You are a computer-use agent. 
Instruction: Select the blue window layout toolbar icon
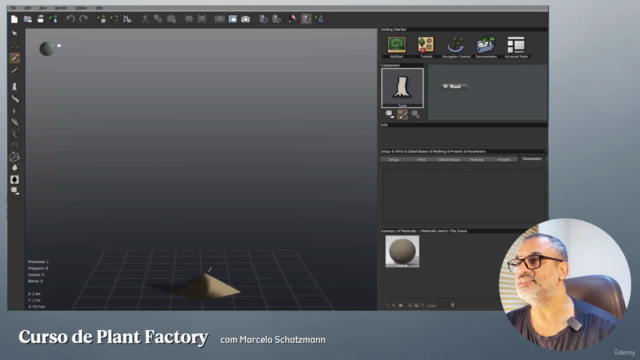233,19
